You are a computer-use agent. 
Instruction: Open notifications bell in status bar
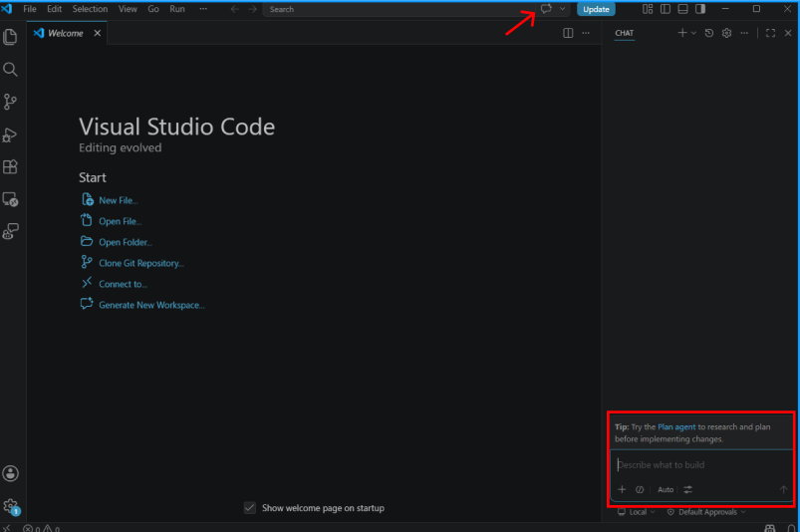[791, 528]
